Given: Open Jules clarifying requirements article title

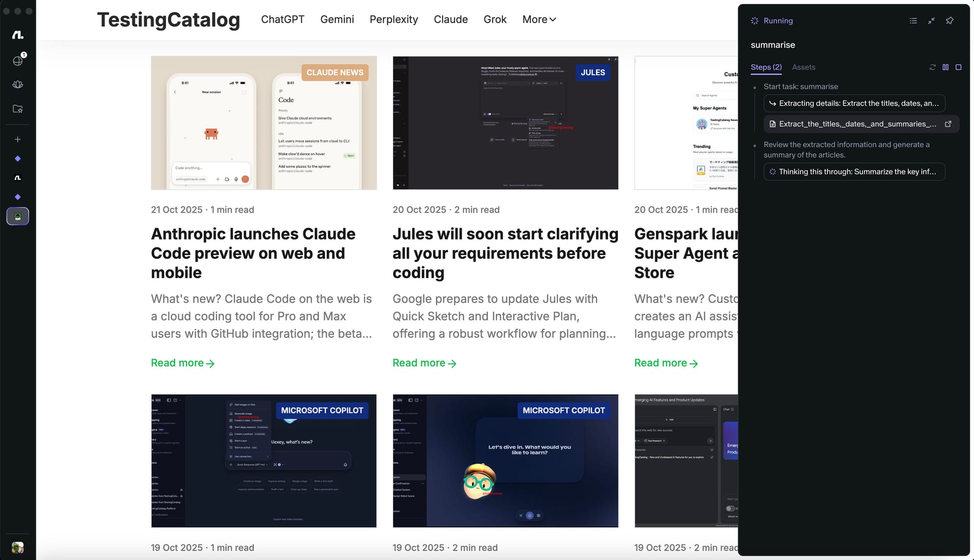Looking at the screenshot, I should point(505,253).
